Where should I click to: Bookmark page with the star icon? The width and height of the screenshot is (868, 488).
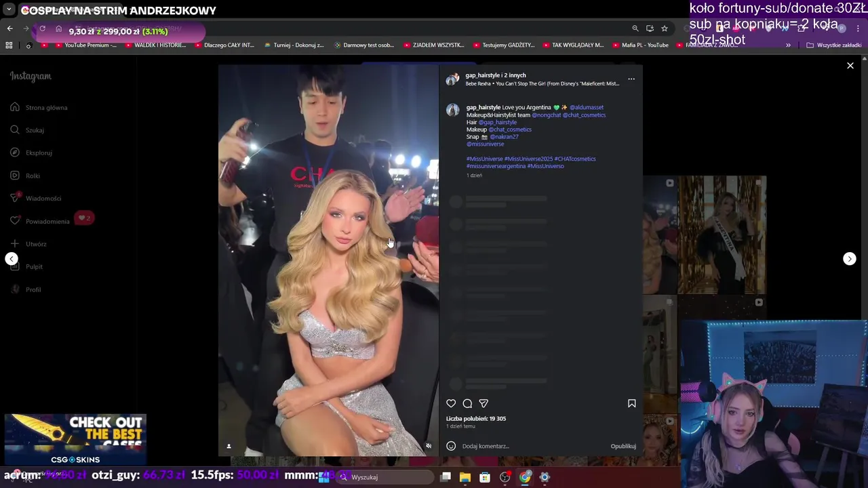tap(665, 28)
